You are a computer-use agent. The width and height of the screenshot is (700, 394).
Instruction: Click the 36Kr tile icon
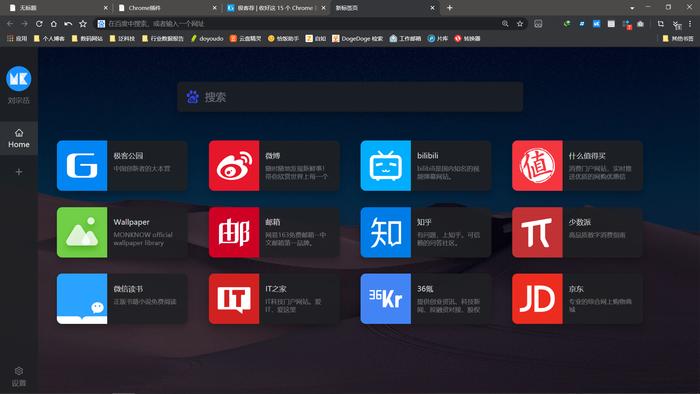pyautogui.click(x=385, y=299)
